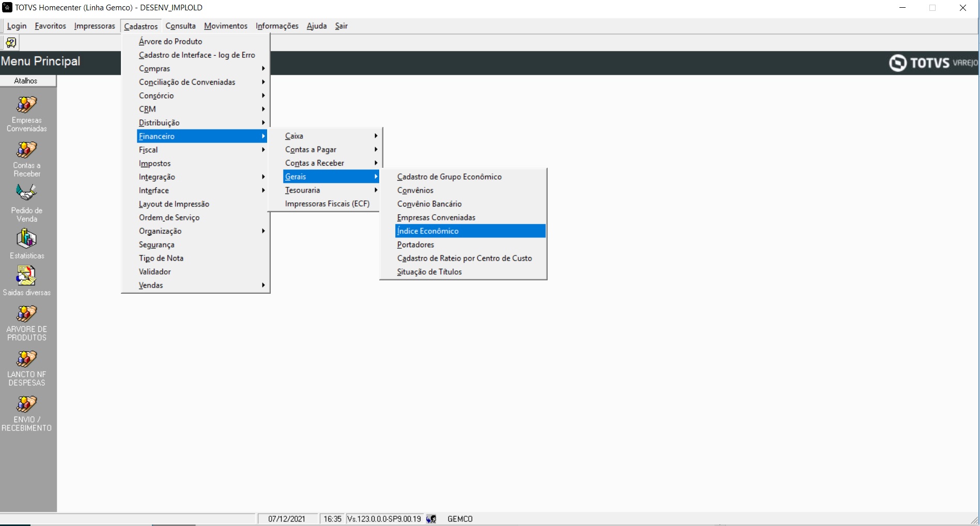The height and width of the screenshot is (526, 980).
Task: Click the time 16:35 in status bar
Action: pyautogui.click(x=333, y=519)
